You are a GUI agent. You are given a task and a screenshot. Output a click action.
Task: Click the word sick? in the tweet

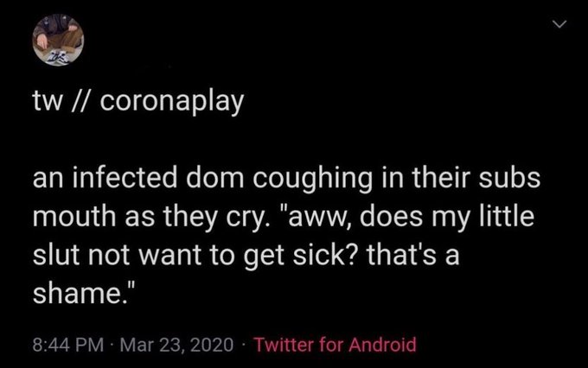(x=323, y=255)
